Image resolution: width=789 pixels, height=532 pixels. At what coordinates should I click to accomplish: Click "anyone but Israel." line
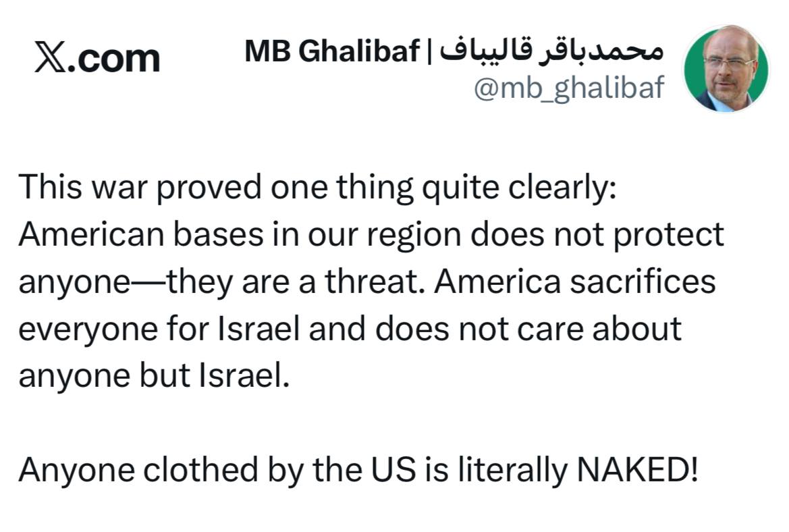[153, 376]
